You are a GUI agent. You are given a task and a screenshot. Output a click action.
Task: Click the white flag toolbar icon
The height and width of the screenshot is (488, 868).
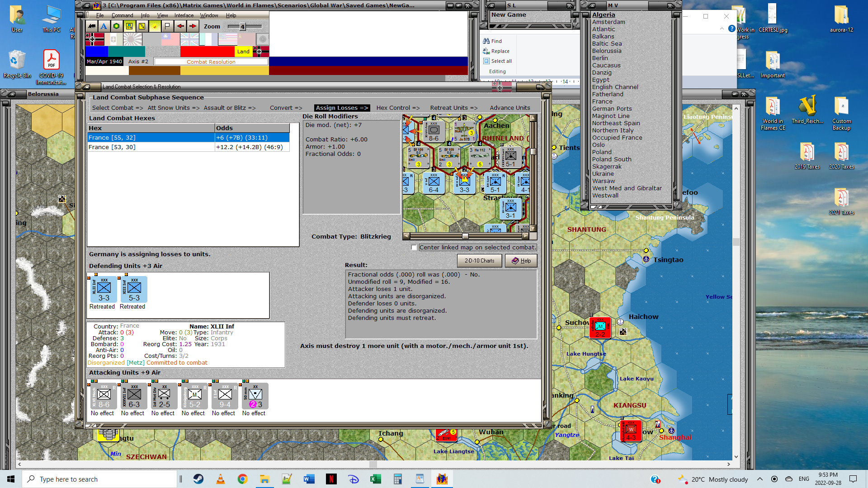(x=167, y=26)
